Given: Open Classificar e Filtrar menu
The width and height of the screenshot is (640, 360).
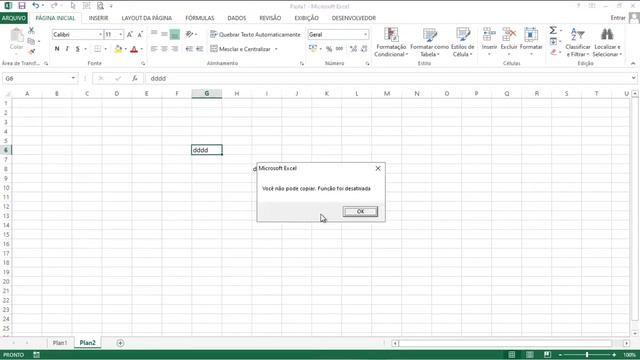Looking at the screenshot, I should (x=578, y=42).
